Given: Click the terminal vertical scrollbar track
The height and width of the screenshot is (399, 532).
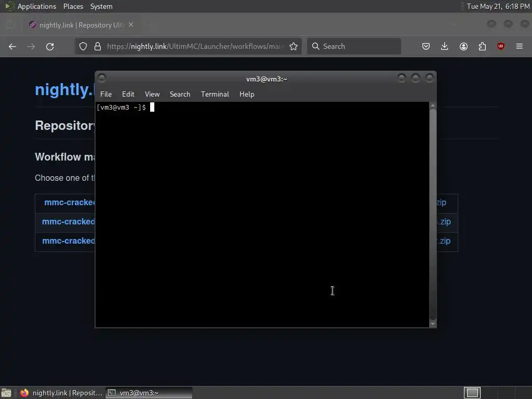Looking at the screenshot, I should pos(433,215).
